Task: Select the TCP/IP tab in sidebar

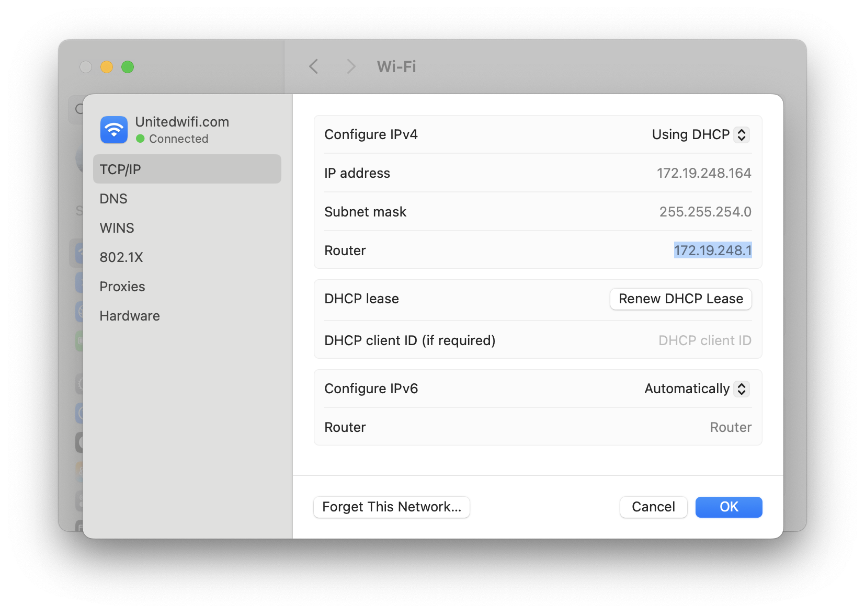Action: tap(187, 169)
